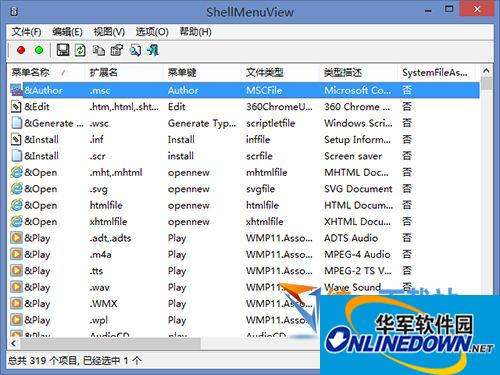500x375 pixels.
Task: Click the 360ChromeU... file type cell
Action: pyautogui.click(x=279, y=107)
